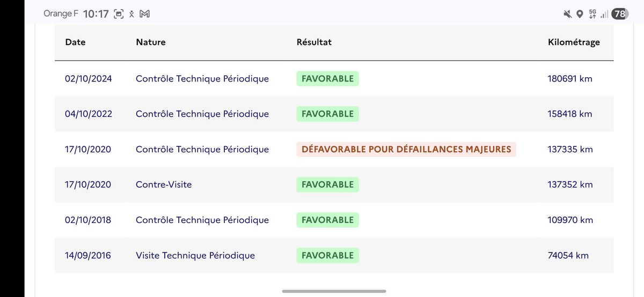This screenshot has width=644, height=297.
Task: Click the Kilométrage column header
Action: [x=574, y=42]
